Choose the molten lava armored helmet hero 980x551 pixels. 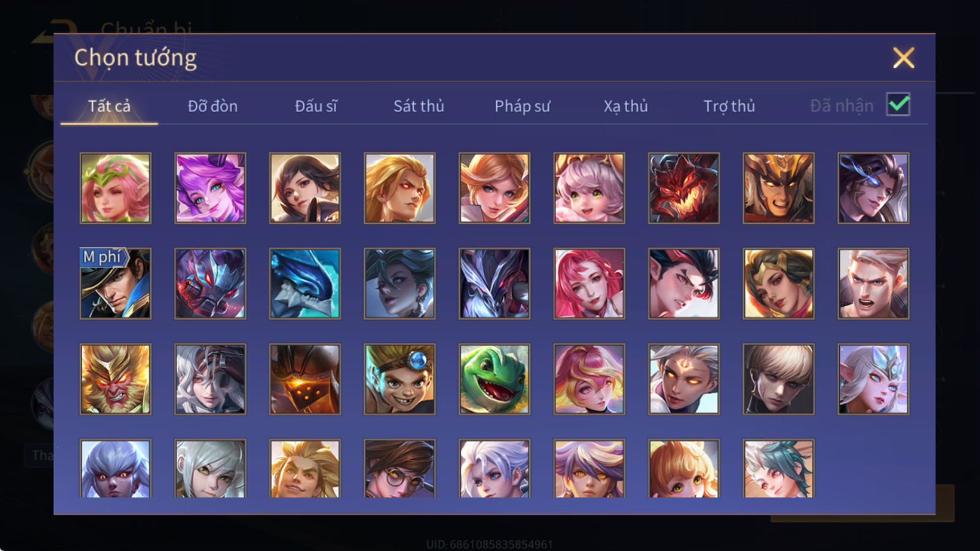tap(305, 379)
